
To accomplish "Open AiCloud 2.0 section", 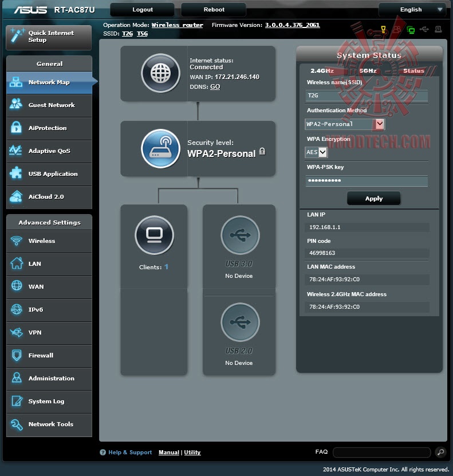I will click(x=49, y=197).
